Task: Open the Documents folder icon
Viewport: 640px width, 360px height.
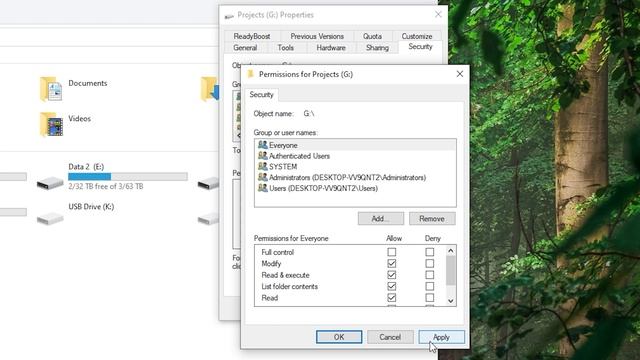Action: coord(51,89)
